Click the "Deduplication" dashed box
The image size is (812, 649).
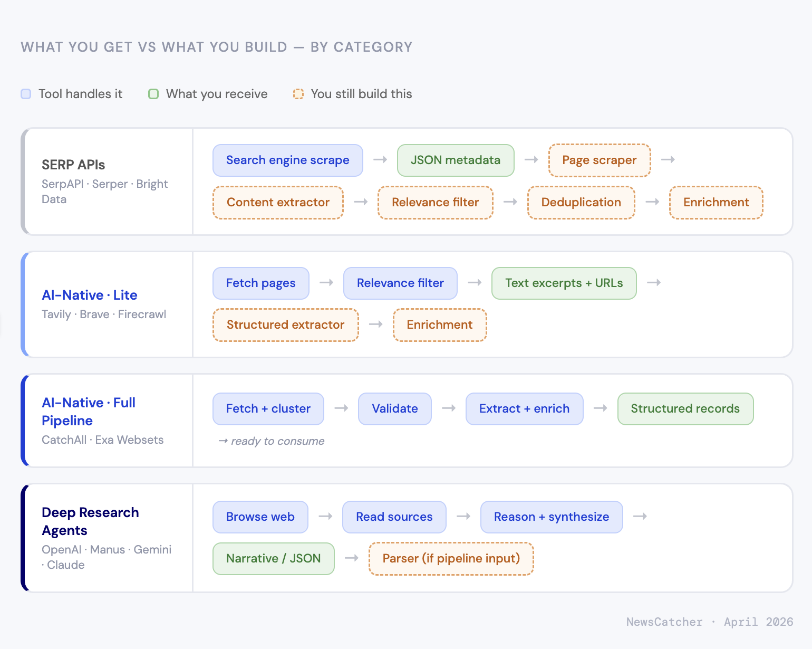pyautogui.click(x=581, y=203)
